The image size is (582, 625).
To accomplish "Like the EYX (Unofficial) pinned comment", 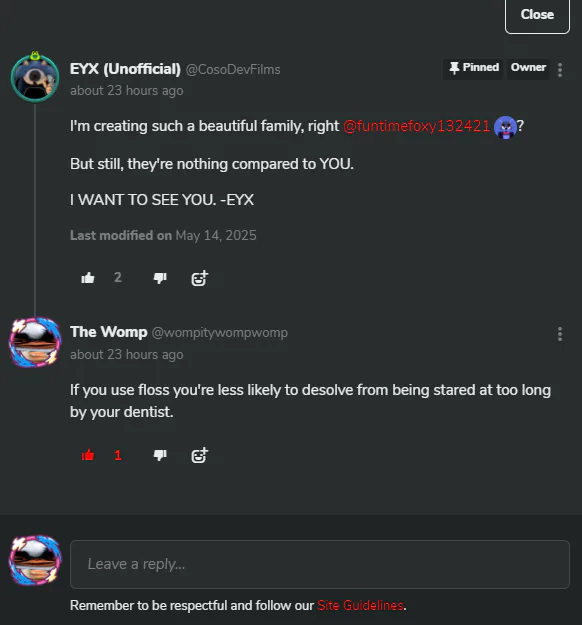I will (x=88, y=278).
